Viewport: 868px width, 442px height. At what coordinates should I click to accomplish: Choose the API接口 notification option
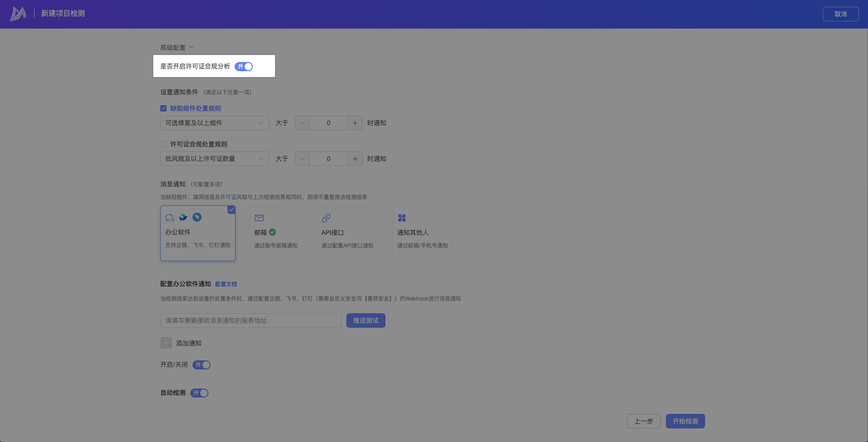click(x=347, y=233)
